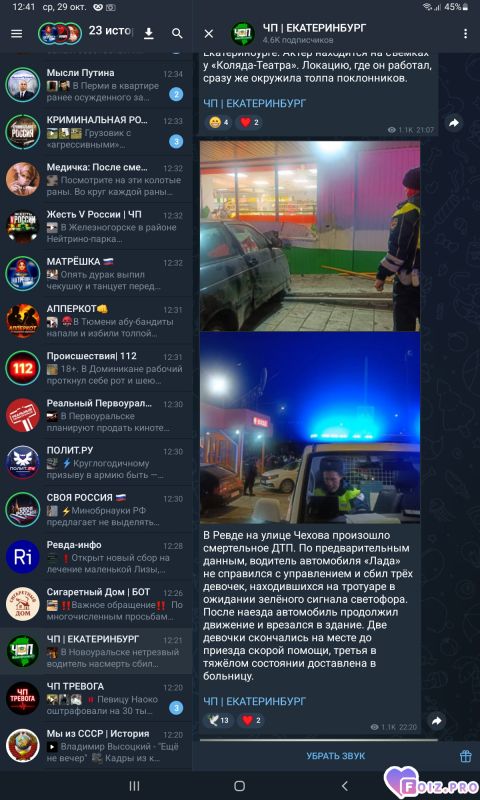
Task: Open the chat list search icon
Action: pos(177,34)
